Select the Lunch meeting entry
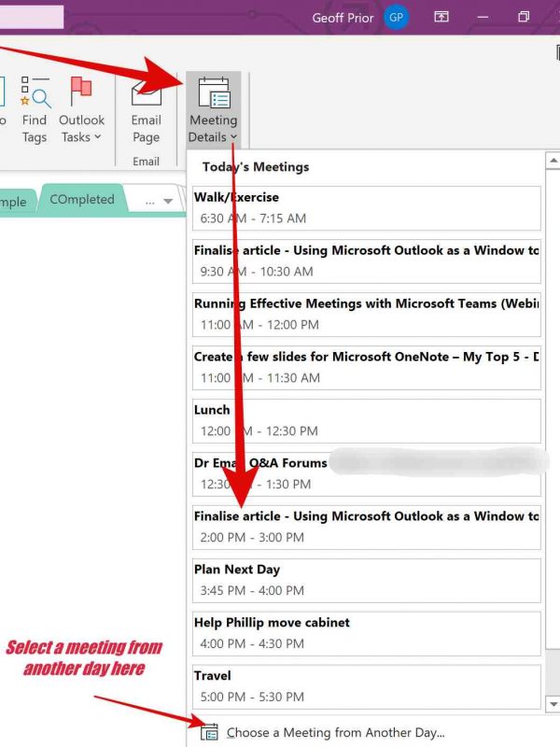 367,421
